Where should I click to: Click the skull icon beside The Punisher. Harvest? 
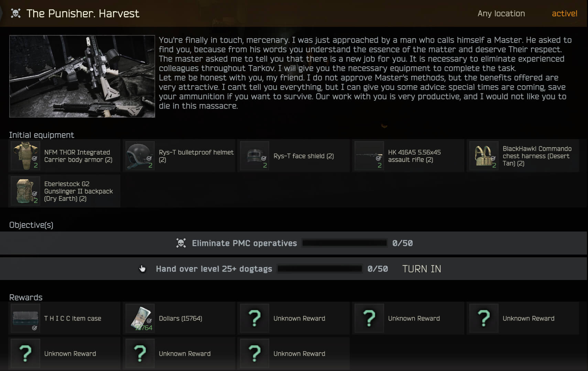pos(16,13)
